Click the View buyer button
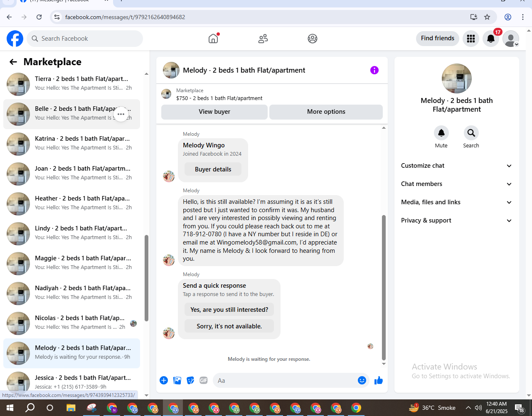 coord(214,112)
